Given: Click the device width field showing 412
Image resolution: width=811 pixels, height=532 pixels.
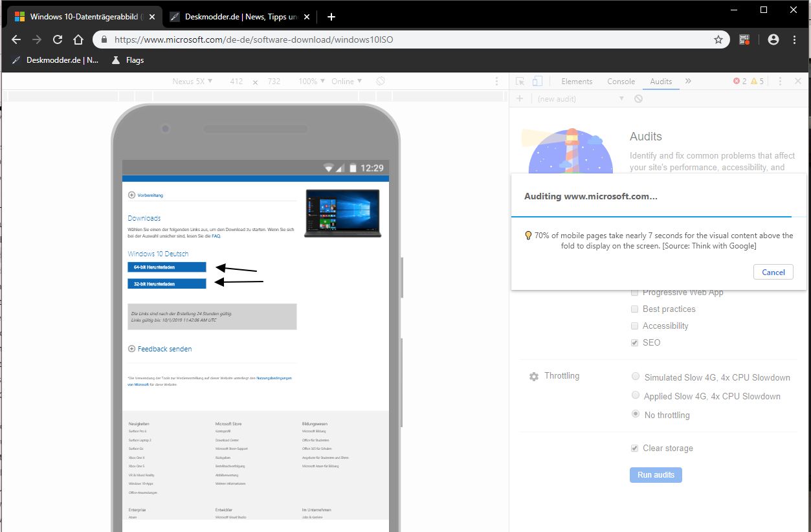Looking at the screenshot, I should coord(236,82).
